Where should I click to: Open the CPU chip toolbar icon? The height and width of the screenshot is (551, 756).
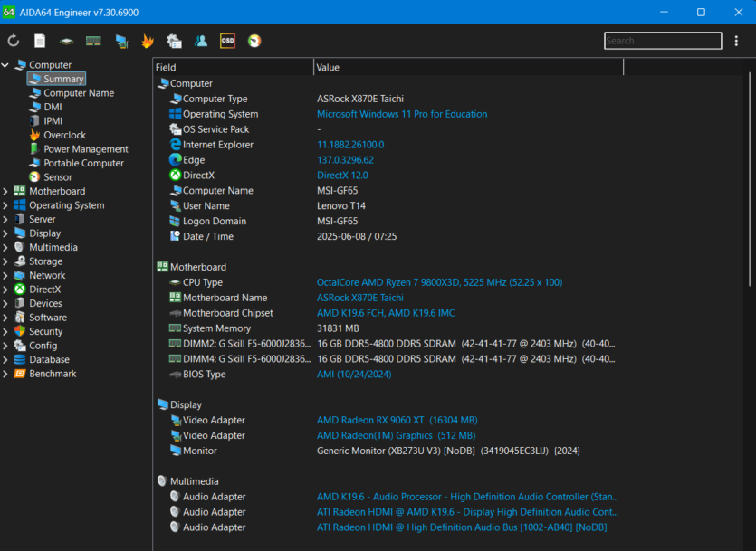tap(66, 42)
